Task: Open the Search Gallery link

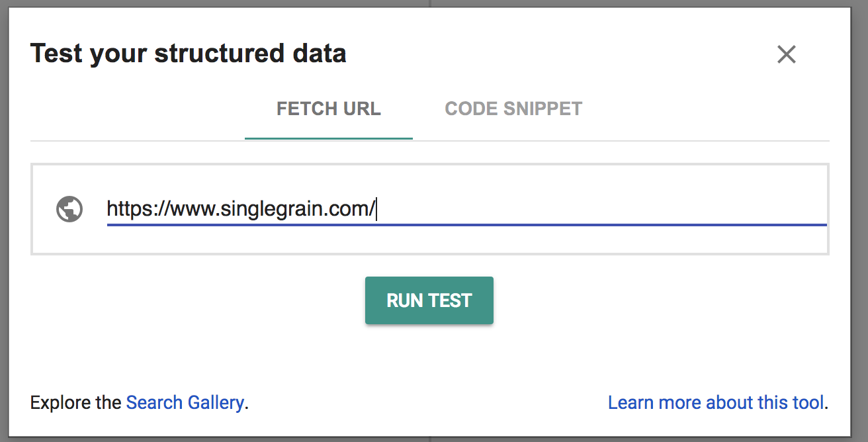Action: tap(185, 402)
